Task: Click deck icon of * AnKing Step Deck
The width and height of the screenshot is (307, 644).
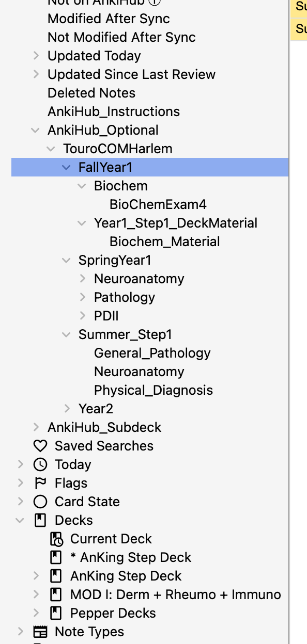Action: tap(55, 557)
